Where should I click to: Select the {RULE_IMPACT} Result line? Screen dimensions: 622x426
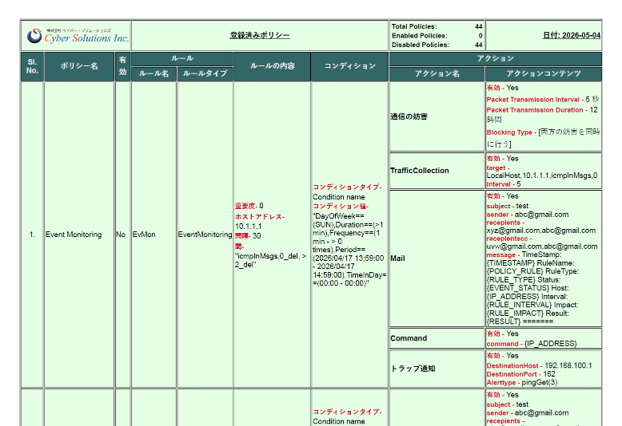click(528, 313)
